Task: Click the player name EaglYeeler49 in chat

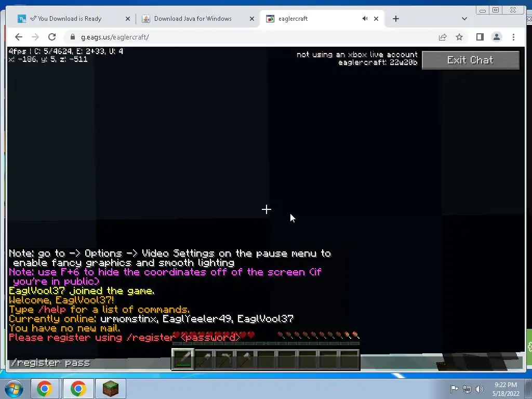Action: 197,319
